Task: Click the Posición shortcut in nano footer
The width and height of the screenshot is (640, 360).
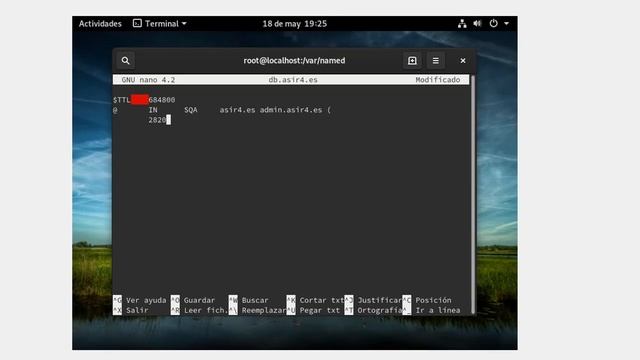Action: tap(427, 300)
